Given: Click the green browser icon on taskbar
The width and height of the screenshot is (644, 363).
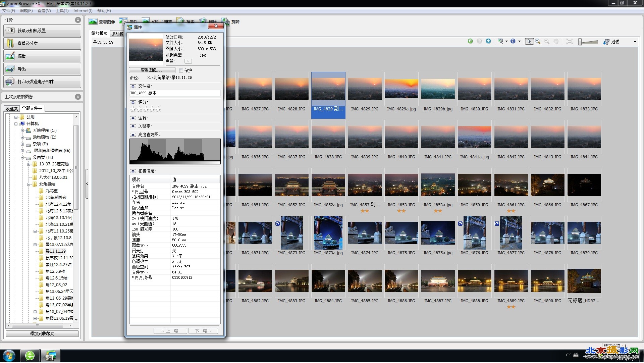Looking at the screenshot, I should point(30,356).
